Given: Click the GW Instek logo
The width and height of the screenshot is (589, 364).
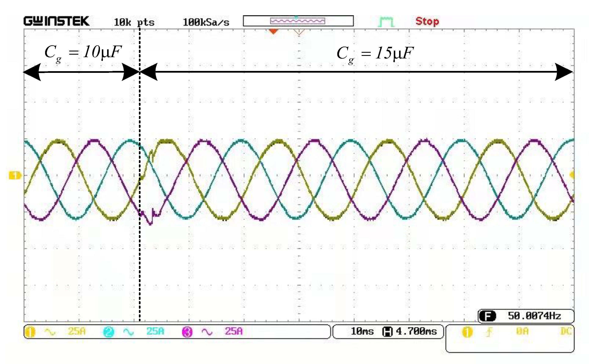Looking at the screenshot, I should pyautogui.click(x=56, y=21).
